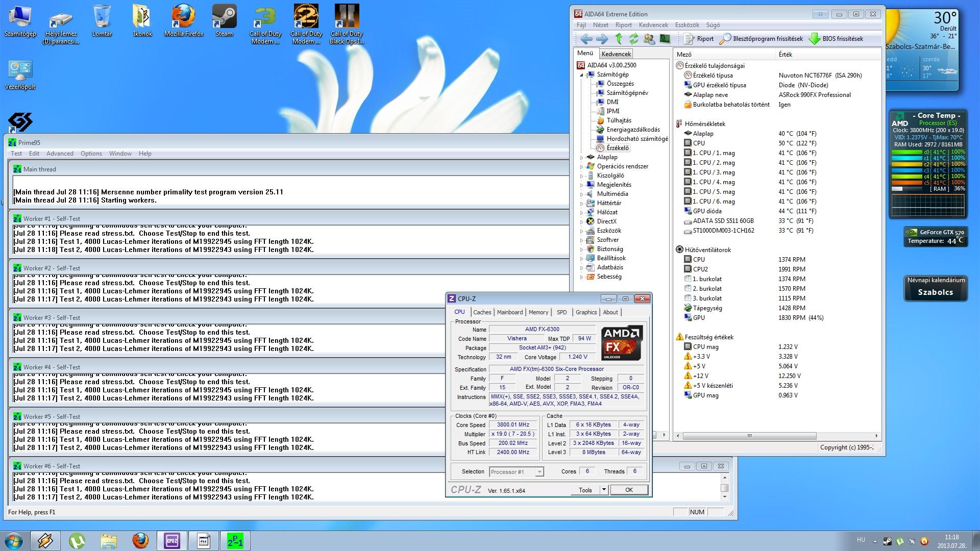Screen dimensions: 980x551
Task: Open the AIDA64 users toolbar icon
Action: pyautogui.click(x=649, y=39)
